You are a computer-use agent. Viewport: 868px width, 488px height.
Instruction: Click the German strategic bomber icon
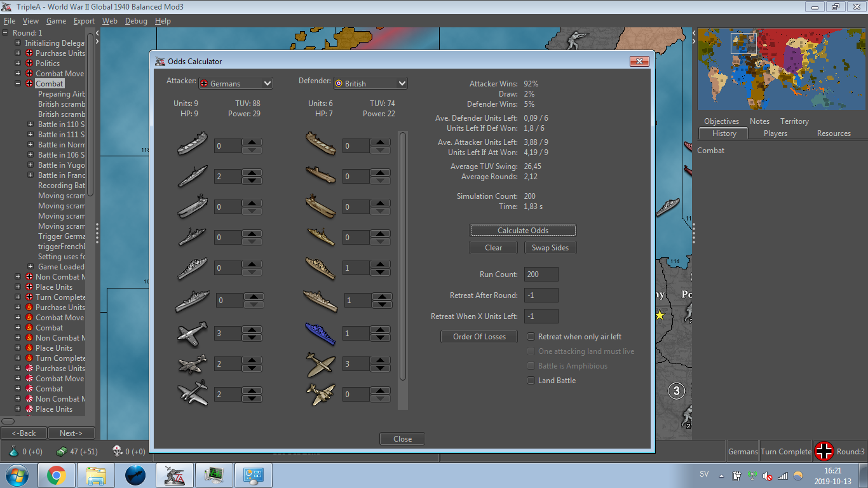[x=193, y=394]
